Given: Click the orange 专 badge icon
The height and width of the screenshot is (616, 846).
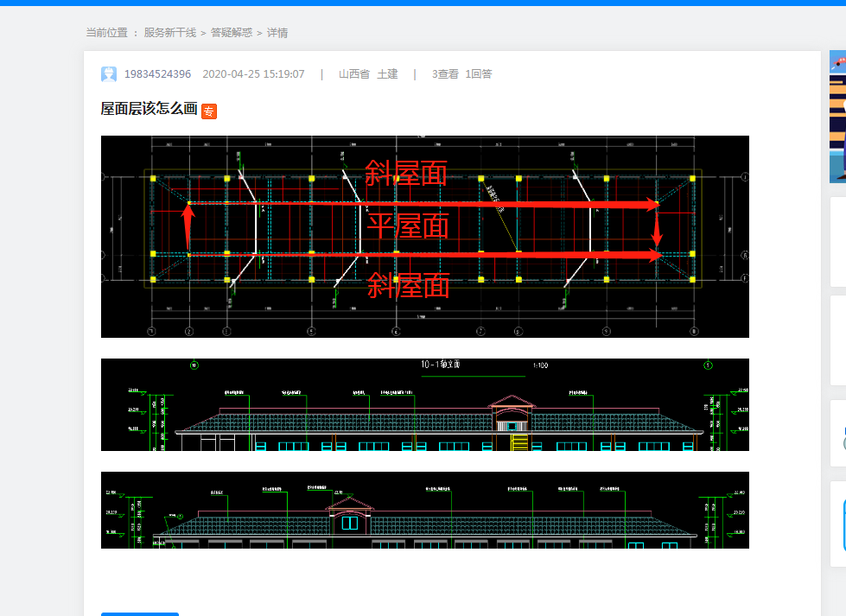Looking at the screenshot, I should pos(209,111).
